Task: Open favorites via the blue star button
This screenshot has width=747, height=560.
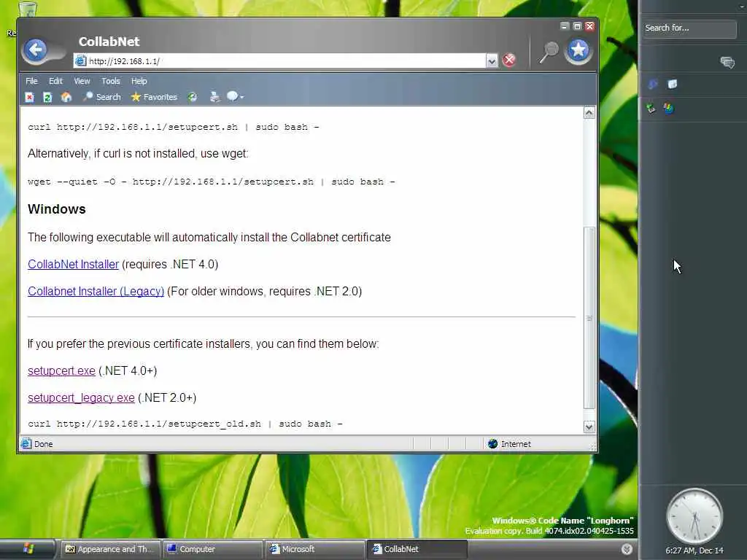Action: click(578, 50)
